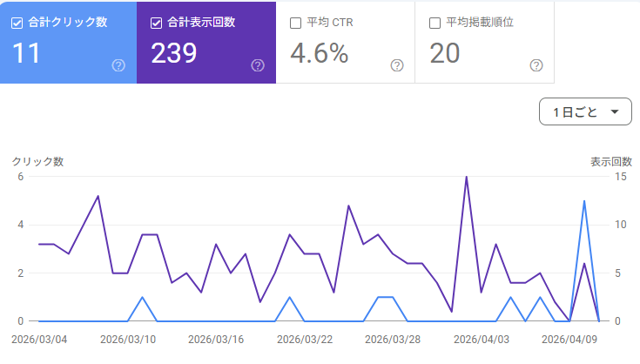Select the 合計クリック数 metric card showing 11
Screen dimensions: 640x364
click(68, 43)
